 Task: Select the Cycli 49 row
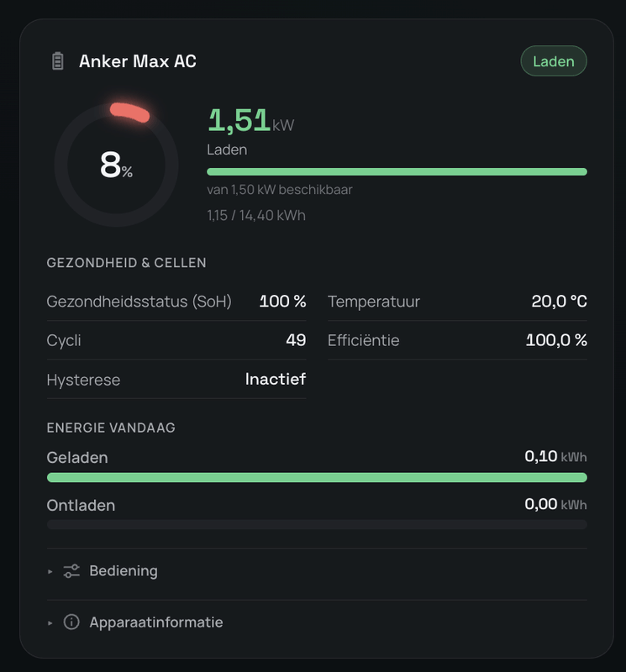pyautogui.click(x=176, y=340)
